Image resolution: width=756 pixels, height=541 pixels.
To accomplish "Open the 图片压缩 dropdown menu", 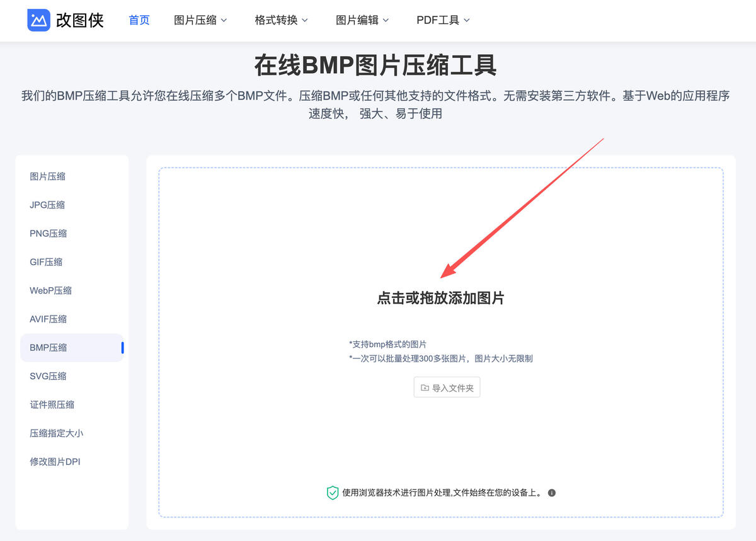I will [200, 20].
